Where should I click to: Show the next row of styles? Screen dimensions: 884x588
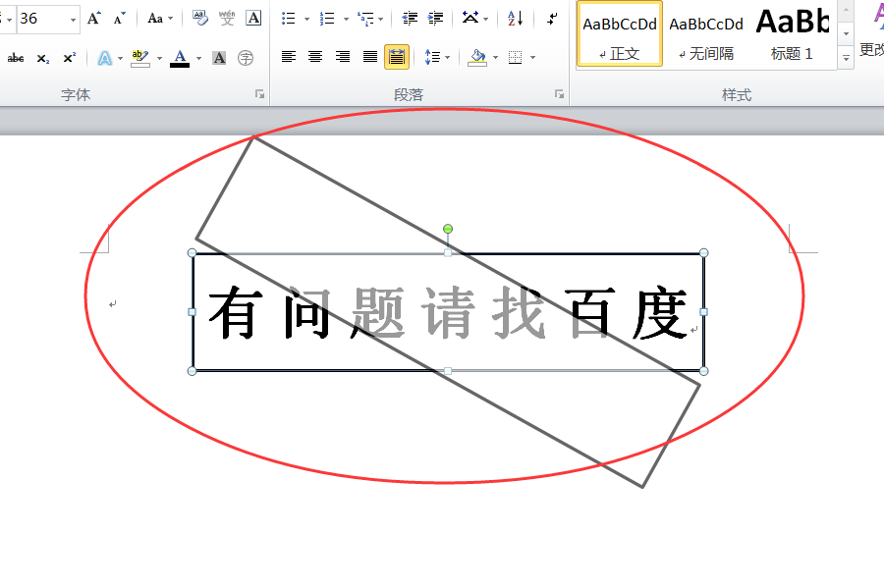tap(846, 33)
